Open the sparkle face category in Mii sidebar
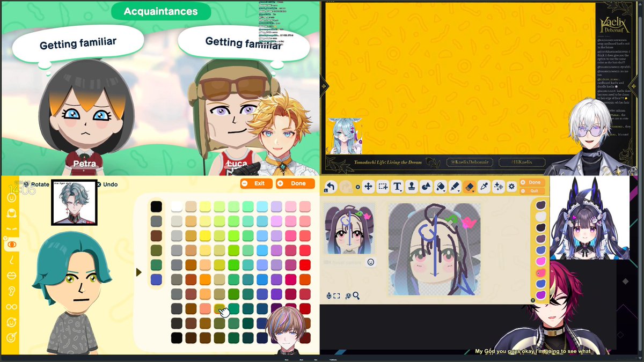This screenshot has height=362, width=644. pyautogui.click(x=11, y=322)
